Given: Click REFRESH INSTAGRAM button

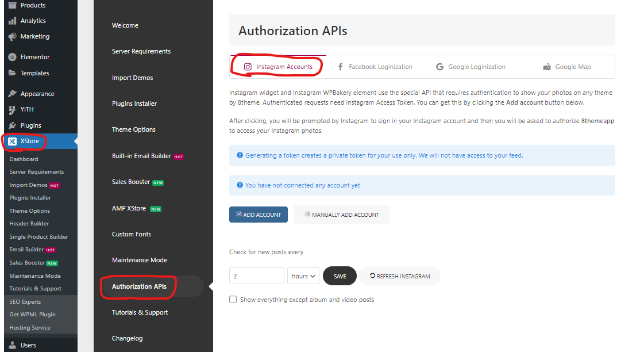Looking at the screenshot, I should click(x=400, y=276).
